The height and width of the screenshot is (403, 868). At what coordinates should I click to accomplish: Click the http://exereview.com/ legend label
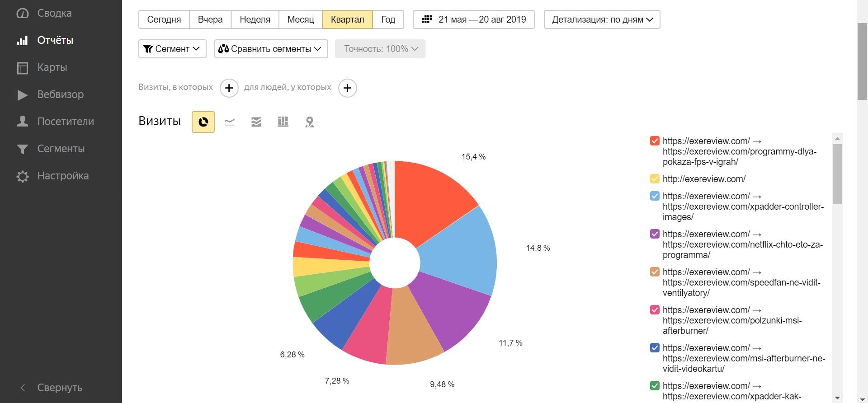click(x=704, y=179)
